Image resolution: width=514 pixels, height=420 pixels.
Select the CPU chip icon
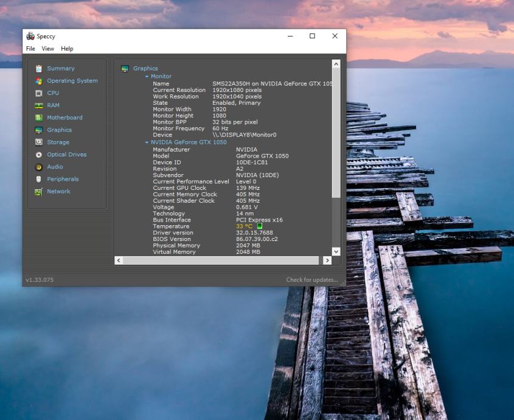pyautogui.click(x=39, y=93)
